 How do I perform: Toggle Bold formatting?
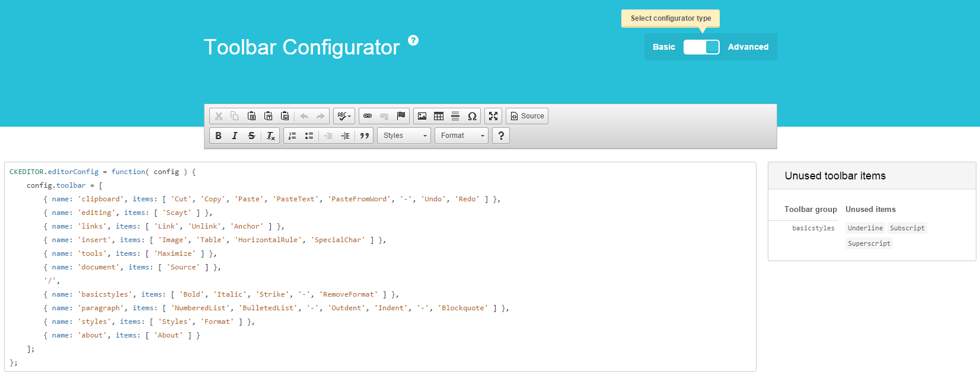tap(218, 136)
